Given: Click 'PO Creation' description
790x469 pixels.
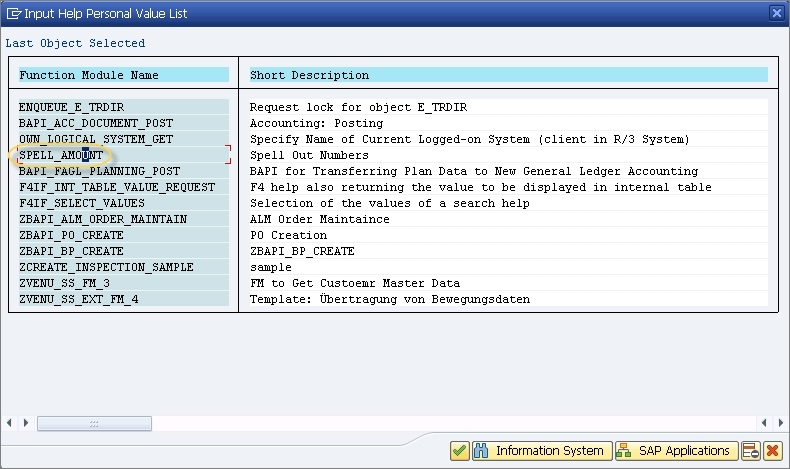Looking at the screenshot, I should [288, 235].
